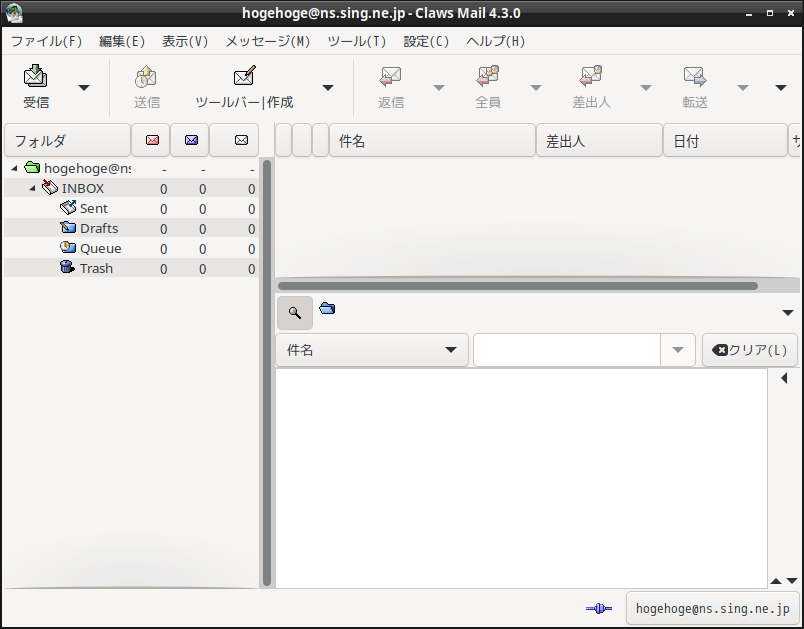Select the Queue folder row
804x629 pixels.
[x=131, y=248]
